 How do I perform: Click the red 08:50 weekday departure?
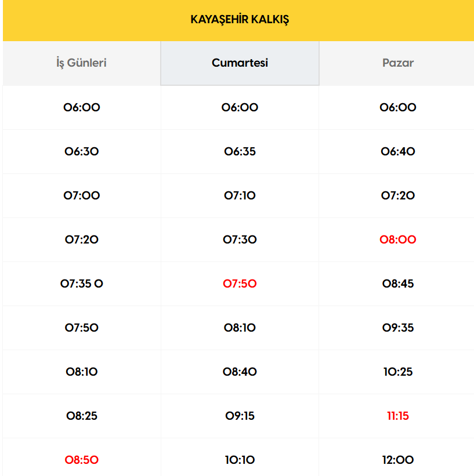(82, 460)
